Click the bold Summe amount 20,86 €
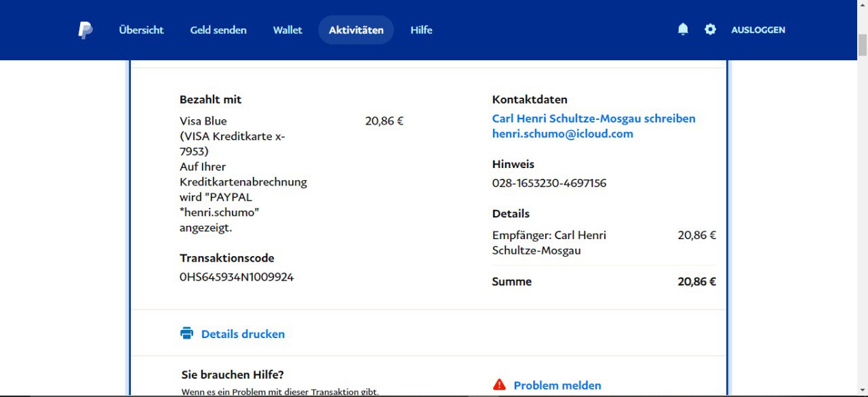The width and height of the screenshot is (868, 397). pos(696,282)
